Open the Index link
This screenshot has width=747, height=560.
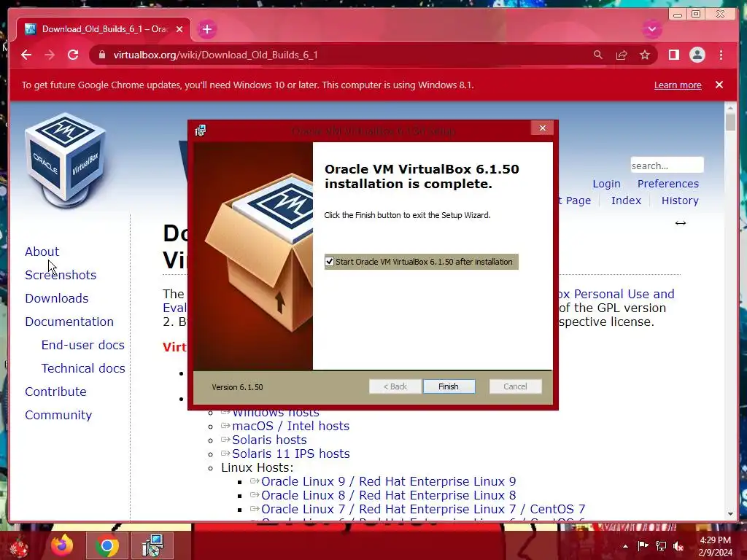[626, 201]
